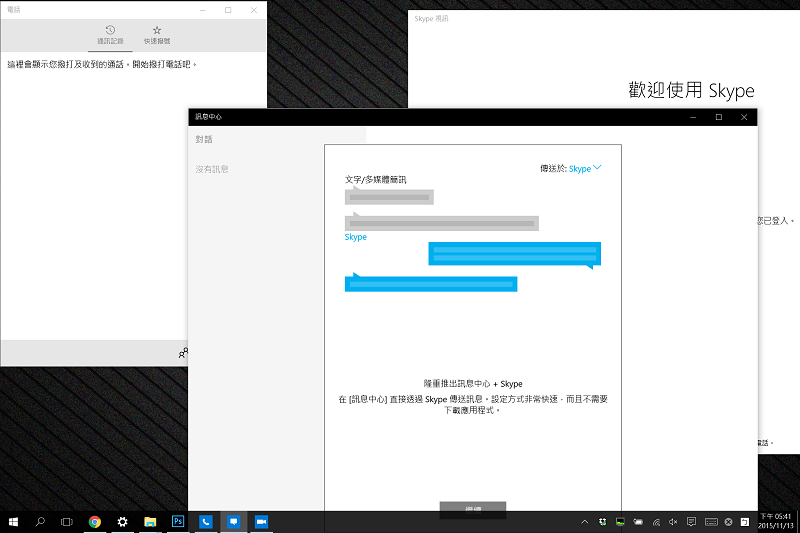Click the 沒有訊息 text in Messaging sidebar
The image size is (800, 533).
click(x=212, y=169)
